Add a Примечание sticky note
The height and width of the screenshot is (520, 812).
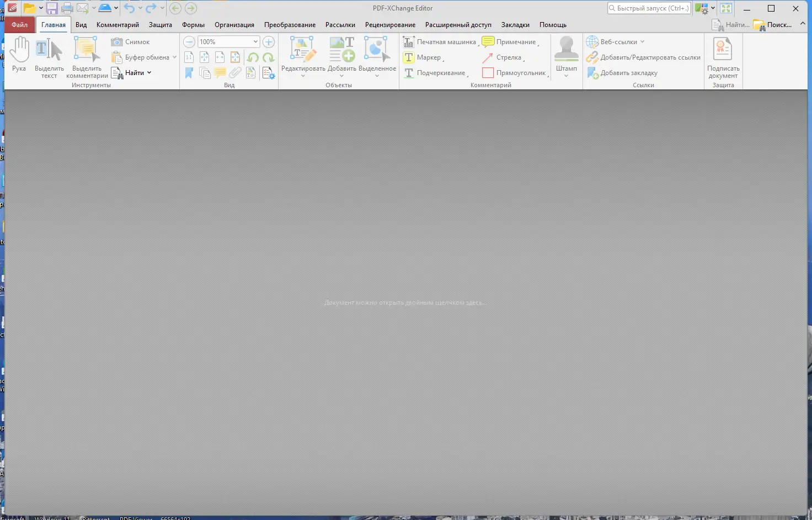coord(510,42)
